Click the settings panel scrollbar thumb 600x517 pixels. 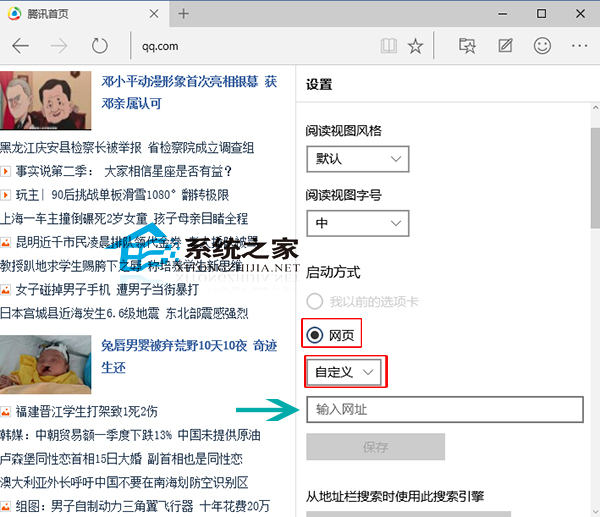click(x=595, y=178)
